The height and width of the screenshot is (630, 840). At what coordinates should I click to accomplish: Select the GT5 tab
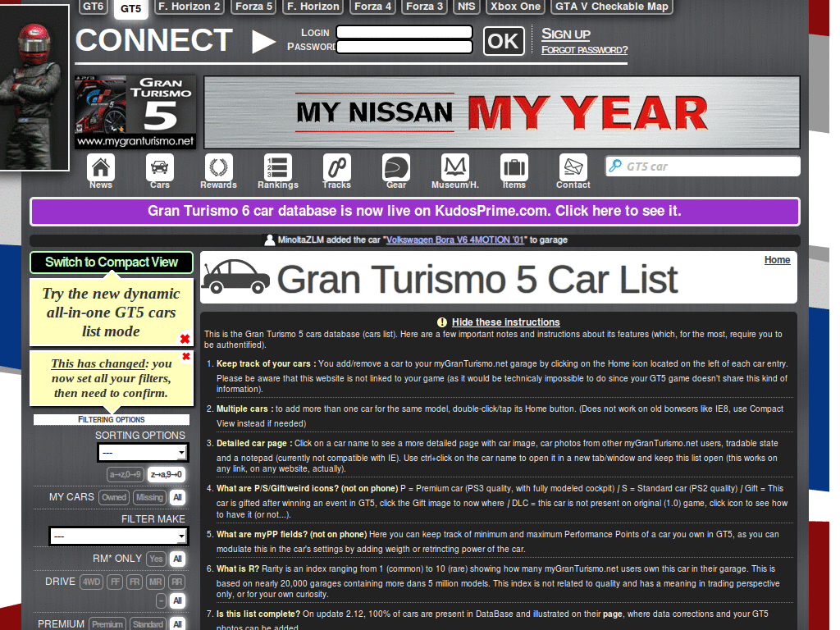tap(130, 8)
